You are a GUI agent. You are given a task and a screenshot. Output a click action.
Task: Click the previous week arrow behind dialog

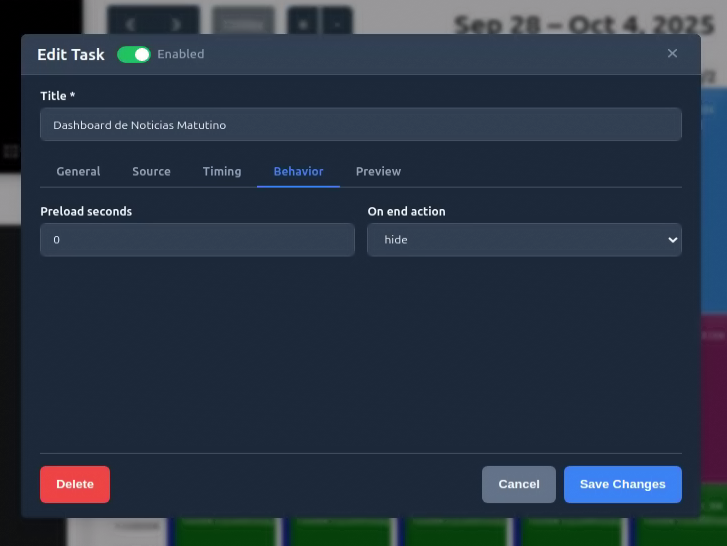tap(130, 23)
